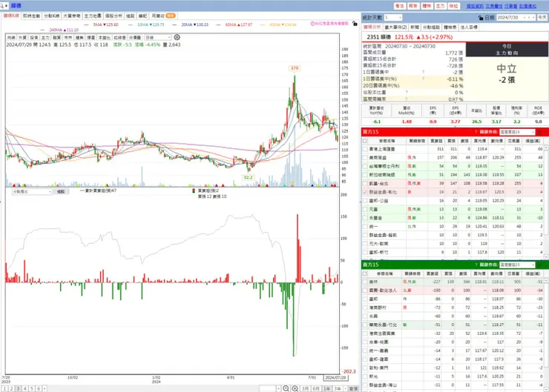
Task: Open the 新聞 tab
Action: [x=415, y=27]
